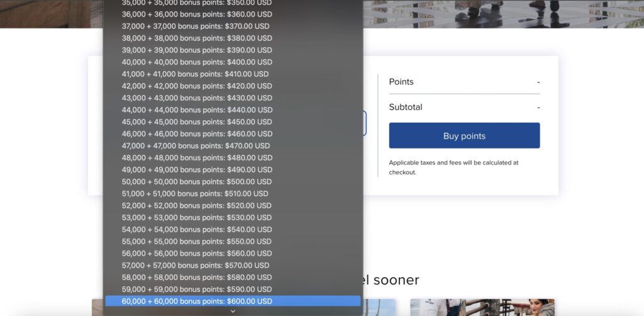Choose the $540.00 USD points option

tap(233, 229)
